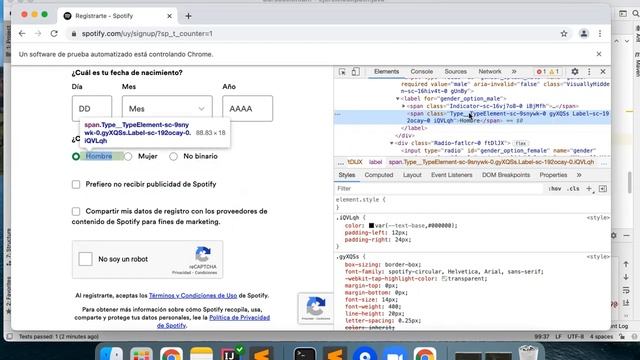Select the No binario radio button
640x360 pixels.
tap(173, 156)
